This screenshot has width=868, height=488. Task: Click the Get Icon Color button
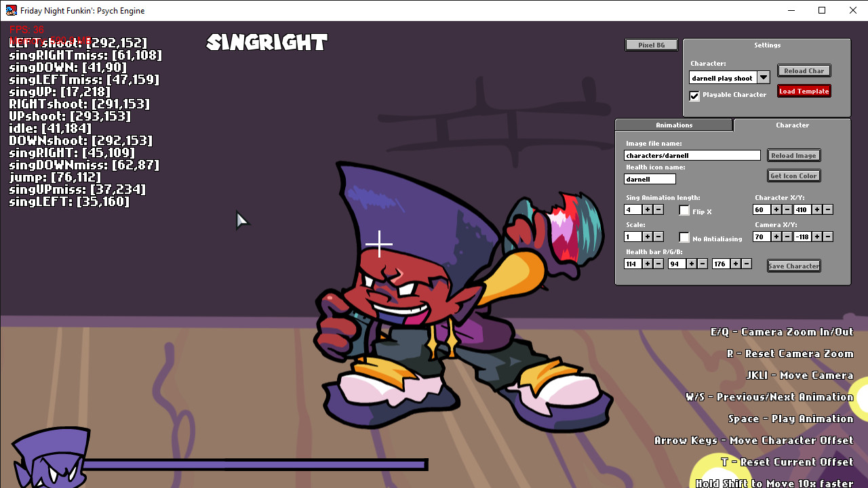pyautogui.click(x=793, y=176)
